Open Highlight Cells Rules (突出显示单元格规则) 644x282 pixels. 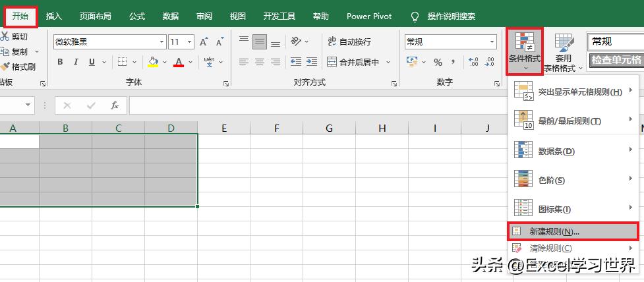(573, 92)
